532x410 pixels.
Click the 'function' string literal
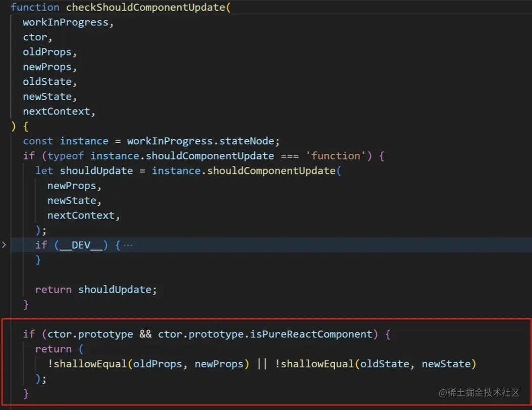coord(335,156)
